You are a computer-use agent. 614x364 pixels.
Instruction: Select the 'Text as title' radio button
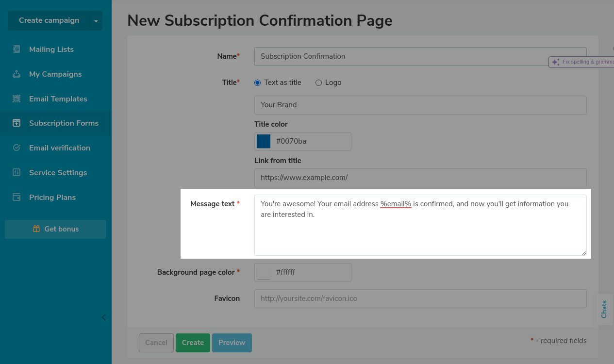(258, 83)
